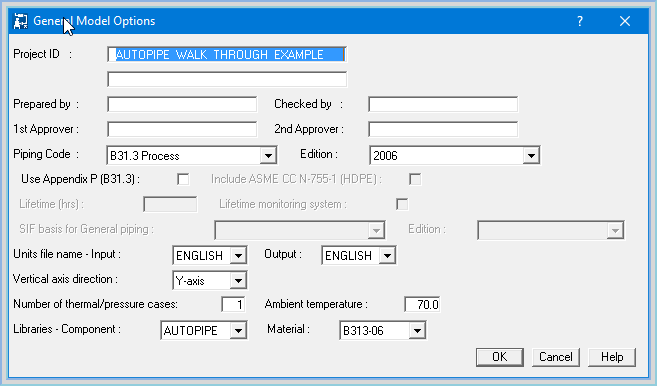Click the Prepared by input field
The height and width of the screenshot is (386, 657).
point(182,104)
